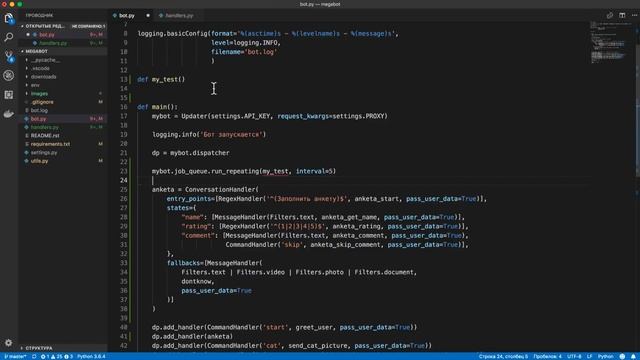Click 'my_test' argument in run_repeating call
The image size is (640, 360).
275,171
